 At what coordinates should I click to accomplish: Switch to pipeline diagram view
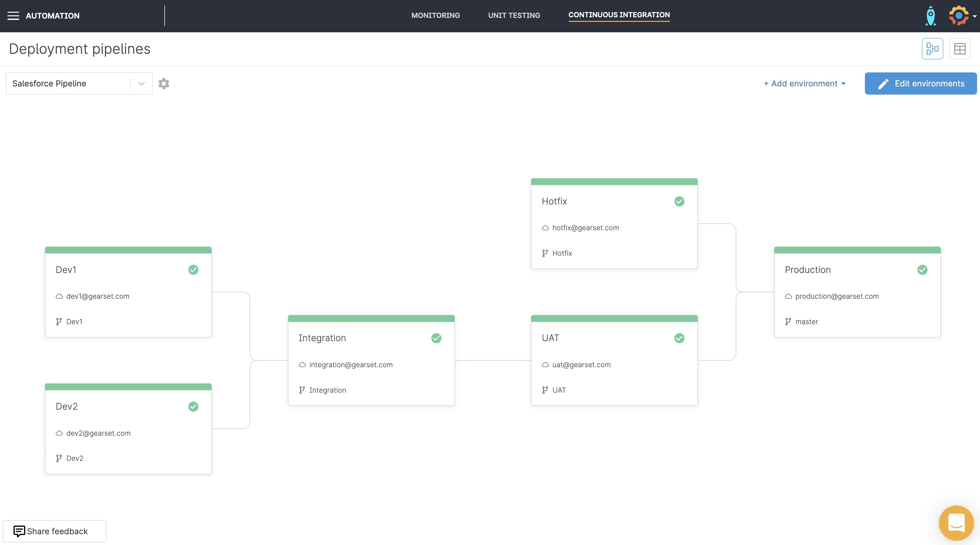pos(932,49)
